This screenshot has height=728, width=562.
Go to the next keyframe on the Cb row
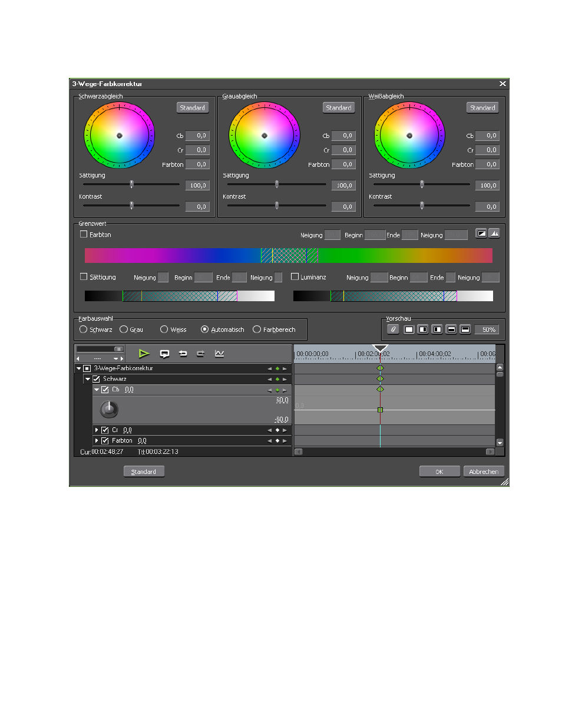(285, 390)
